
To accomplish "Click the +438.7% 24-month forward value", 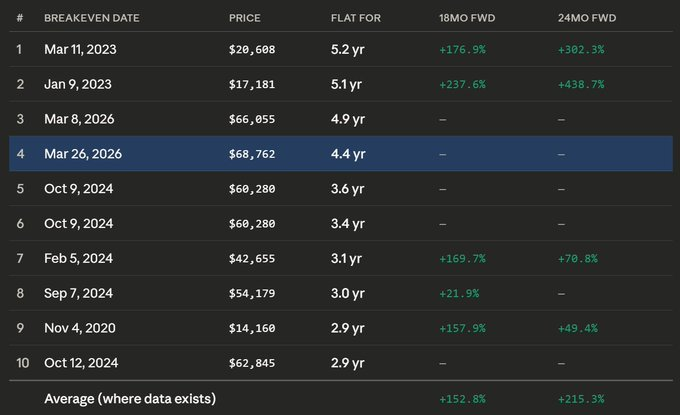I will 581,84.
